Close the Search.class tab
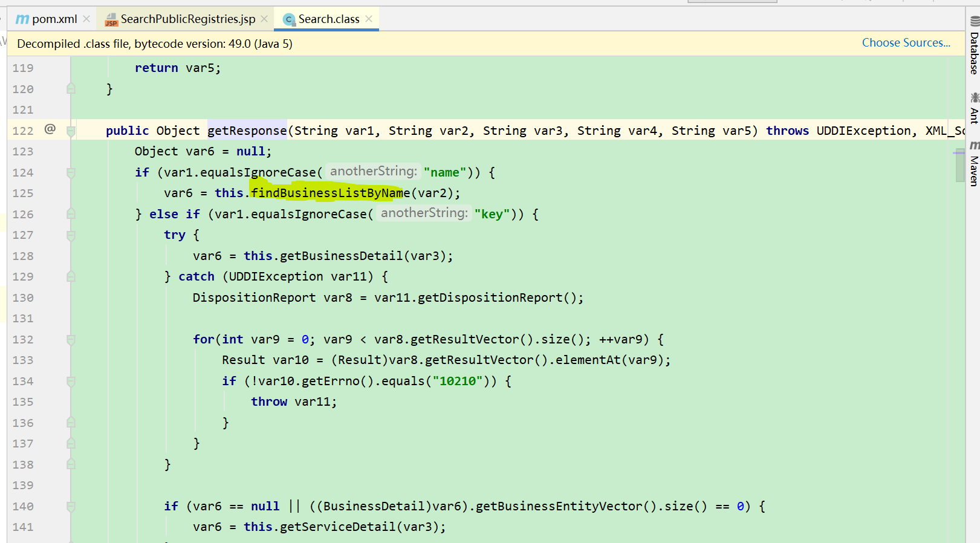The image size is (980, 543). click(369, 19)
